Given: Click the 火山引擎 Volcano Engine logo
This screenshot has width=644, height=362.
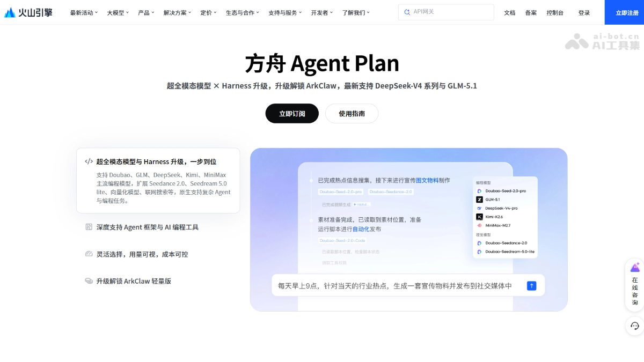Looking at the screenshot, I should point(28,12).
